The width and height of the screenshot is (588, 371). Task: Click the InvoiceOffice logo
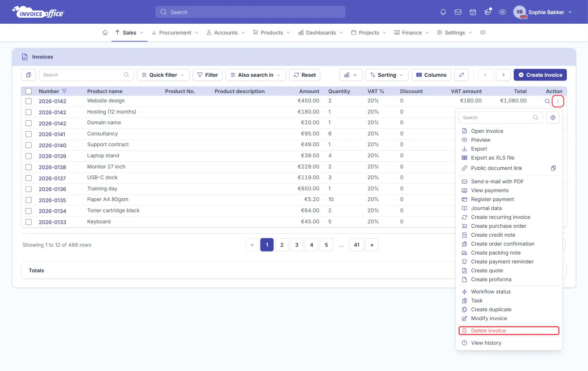pyautogui.click(x=38, y=12)
